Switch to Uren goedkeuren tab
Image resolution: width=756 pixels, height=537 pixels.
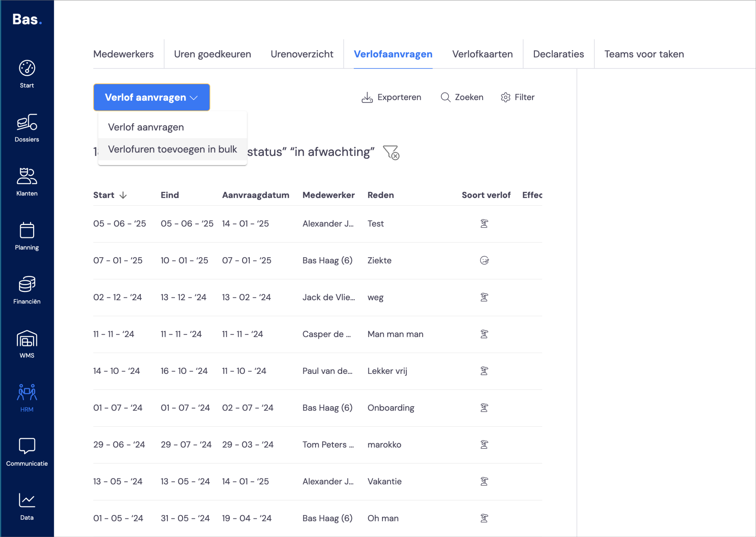[212, 54]
